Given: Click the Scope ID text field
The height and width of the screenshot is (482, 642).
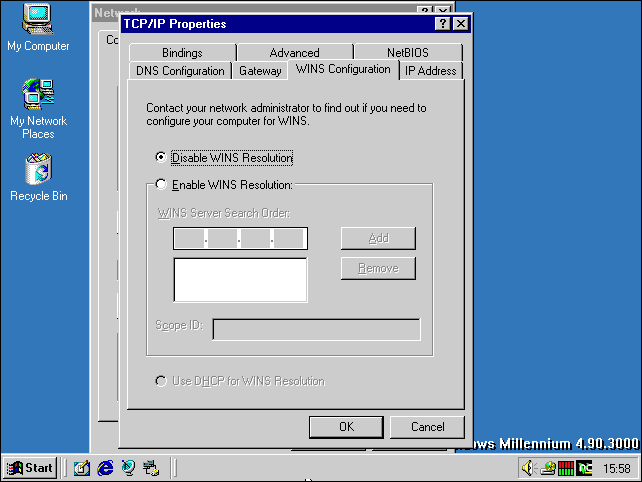Looking at the screenshot, I should point(316,329).
